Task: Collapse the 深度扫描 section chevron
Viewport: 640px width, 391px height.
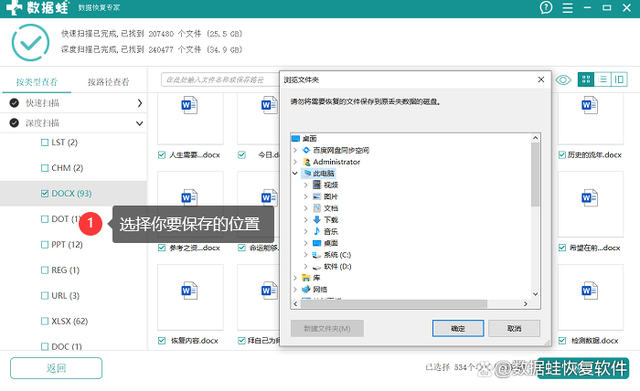Action: coord(140,123)
